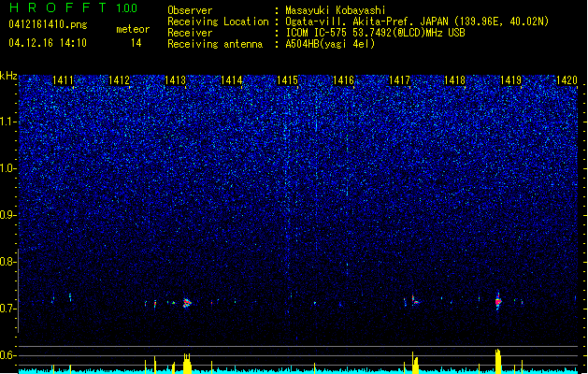Click the 1417 time label

[x=399, y=80]
